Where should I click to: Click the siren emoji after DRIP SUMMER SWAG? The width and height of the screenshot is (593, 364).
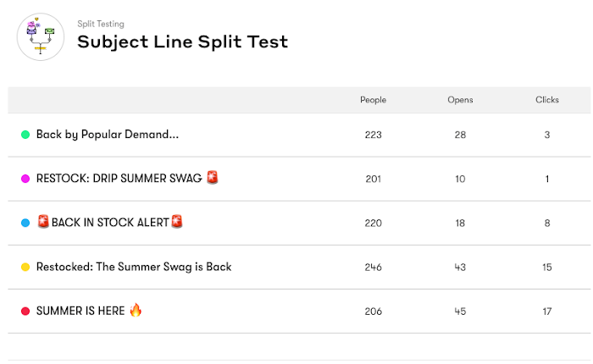click(x=212, y=178)
